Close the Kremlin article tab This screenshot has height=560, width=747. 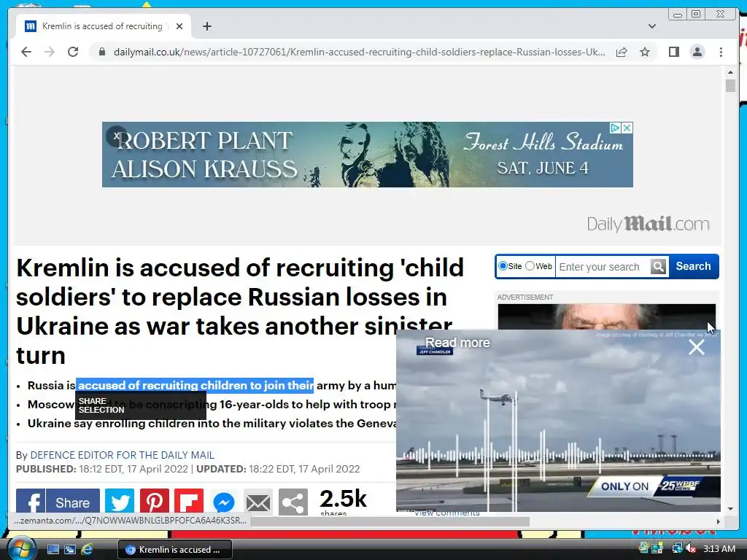coord(179,26)
